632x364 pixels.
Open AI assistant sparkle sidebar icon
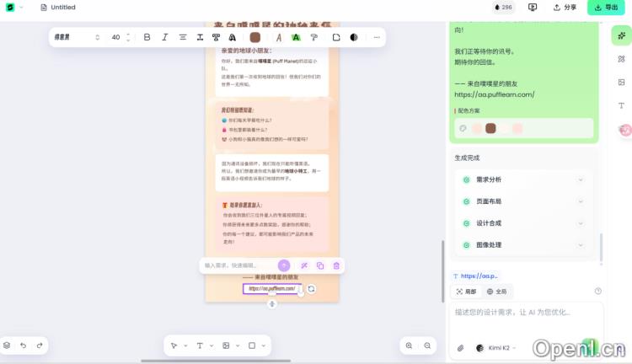point(622,35)
